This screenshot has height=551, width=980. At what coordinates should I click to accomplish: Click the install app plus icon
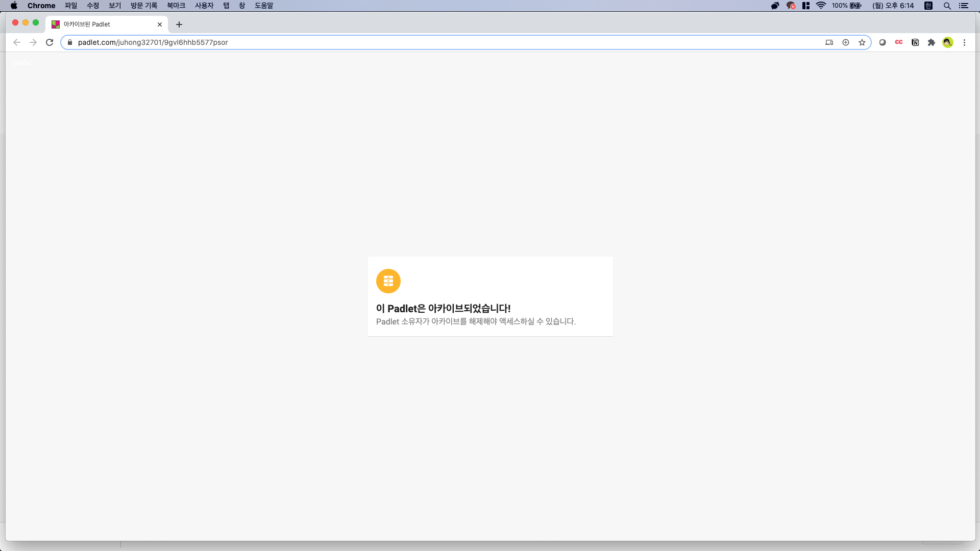(846, 42)
